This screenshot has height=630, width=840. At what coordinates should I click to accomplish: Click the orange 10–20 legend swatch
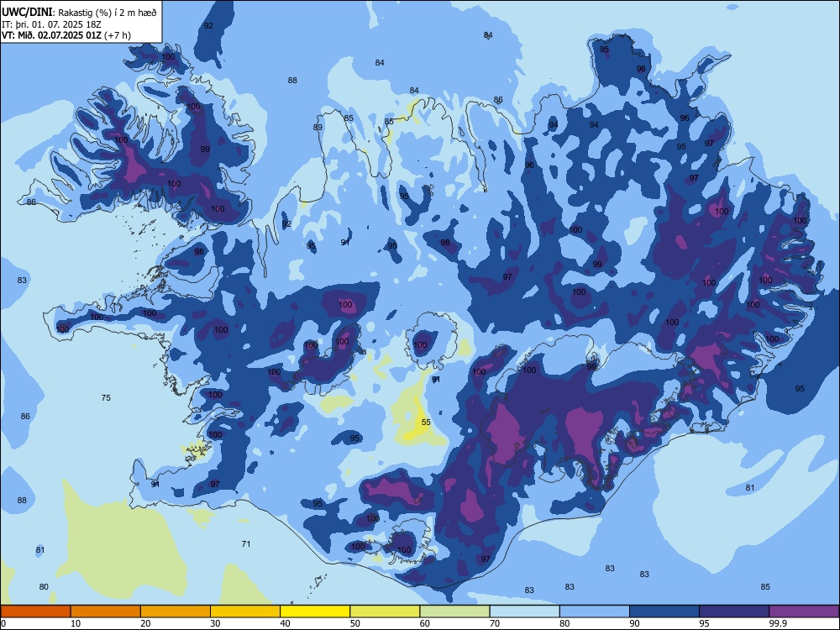coord(106,612)
